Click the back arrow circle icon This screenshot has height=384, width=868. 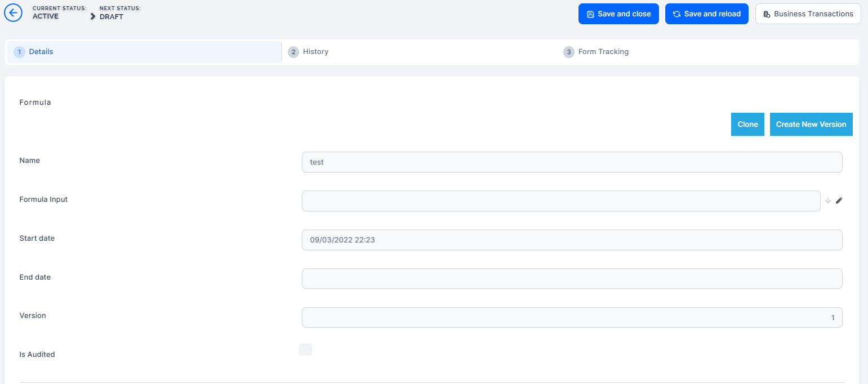[x=13, y=12]
